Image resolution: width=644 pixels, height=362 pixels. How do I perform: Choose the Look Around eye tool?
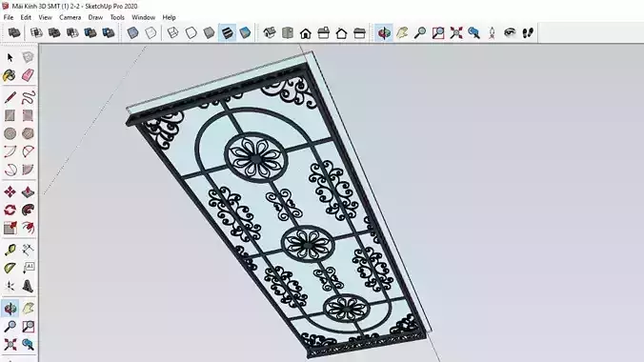(x=510, y=32)
